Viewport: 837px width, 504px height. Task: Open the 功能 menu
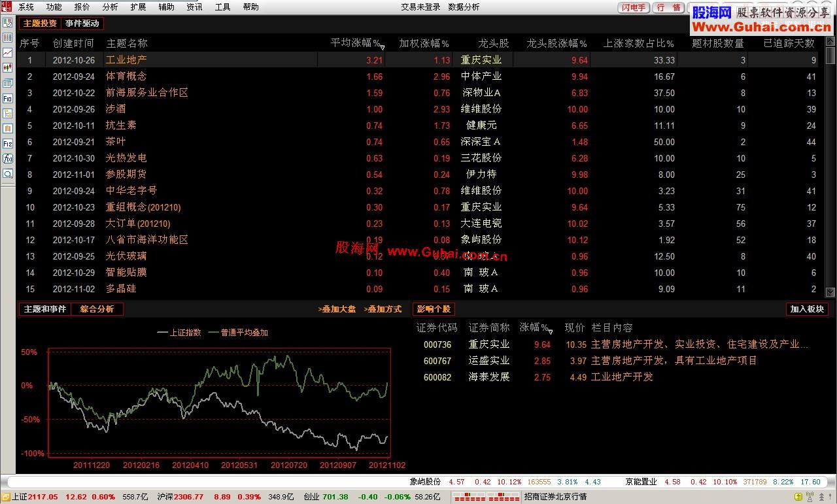[54, 7]
